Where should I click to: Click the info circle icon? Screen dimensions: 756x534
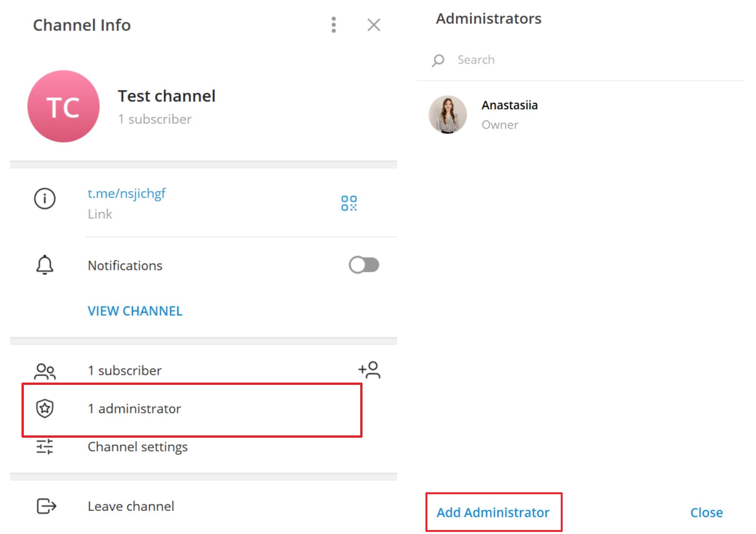click(45, 198)
